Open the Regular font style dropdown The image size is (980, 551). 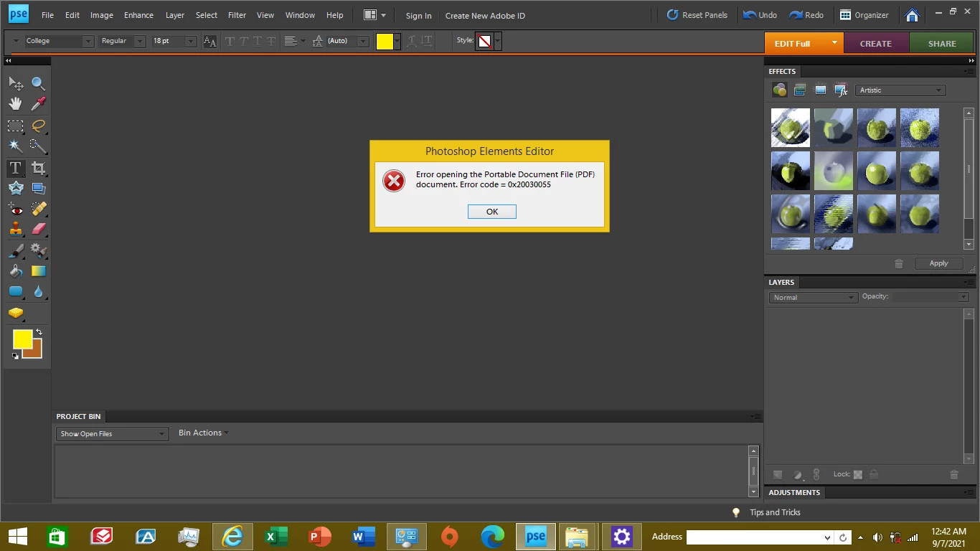pyautogui.click(x=140, y=42)
